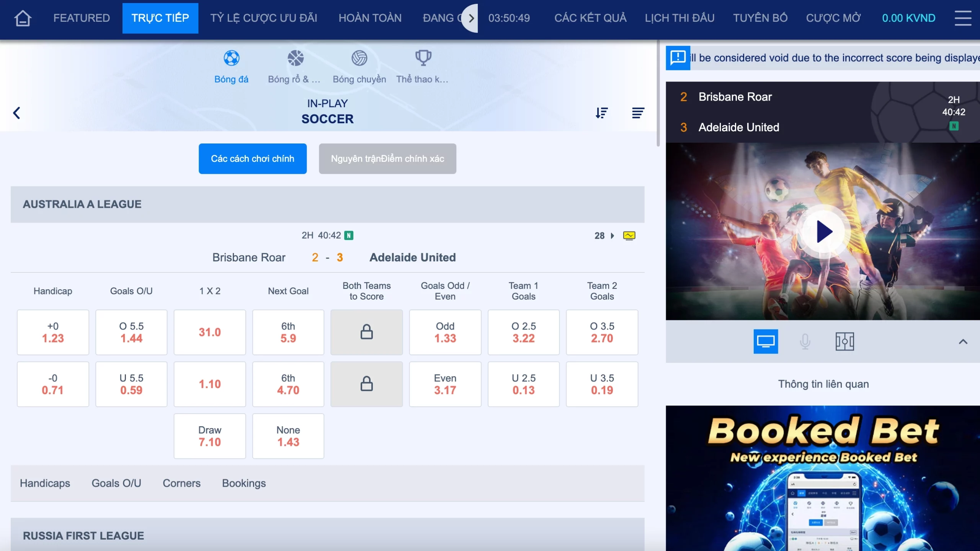Bet on Under 5.5 goals 0.59
The height and width of the screenshot is (551, 980).
131,384
